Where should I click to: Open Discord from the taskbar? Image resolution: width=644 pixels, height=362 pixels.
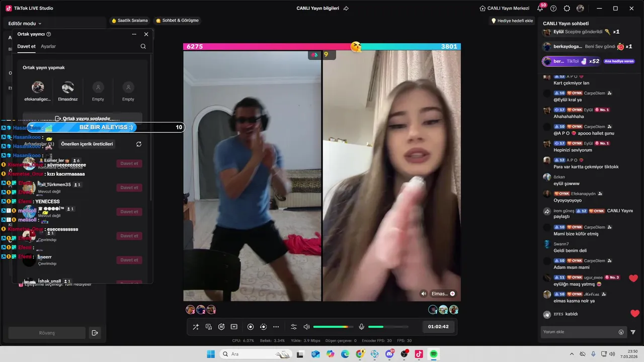(x=389, y=354)
